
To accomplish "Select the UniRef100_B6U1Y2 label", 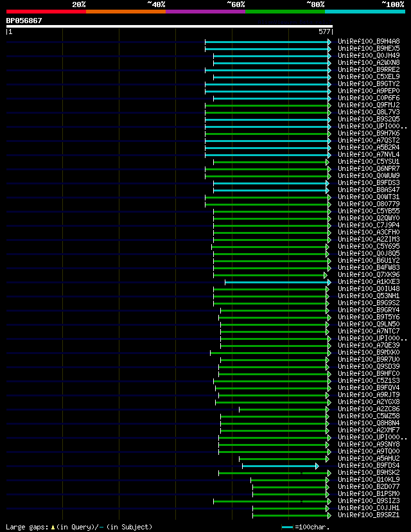I will (x=369, y=261).
